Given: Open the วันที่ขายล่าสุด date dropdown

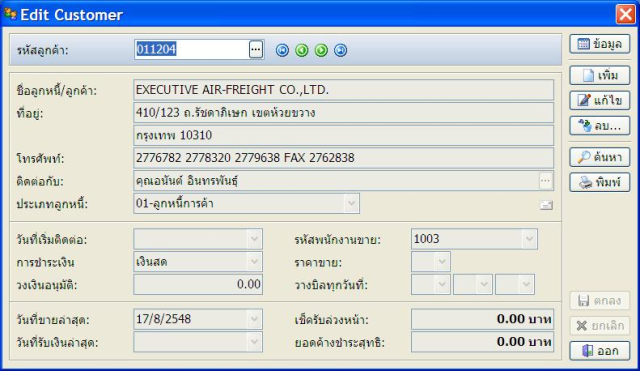Looking at the screenshot, I should pos(254,319).
